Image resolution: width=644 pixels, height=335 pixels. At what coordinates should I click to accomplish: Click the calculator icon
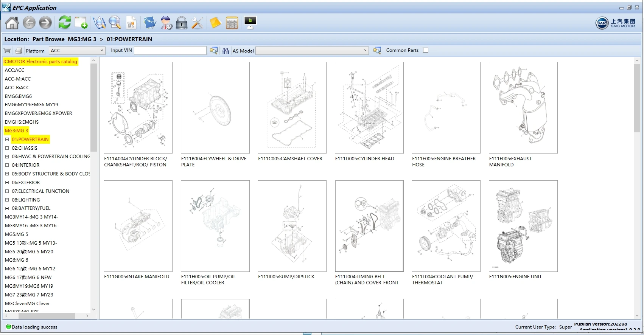[232, 23]
